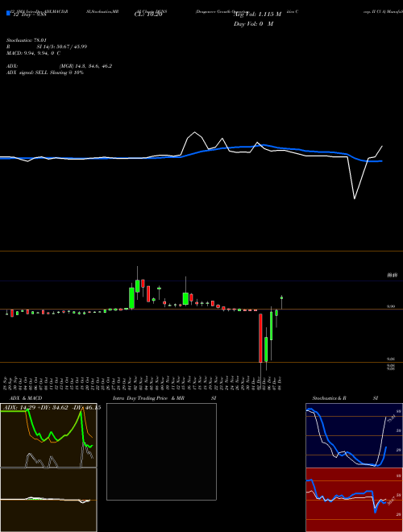Select the '12 Day = 9.88' legend text
This screenshot has width=403, height=532.
28,15
